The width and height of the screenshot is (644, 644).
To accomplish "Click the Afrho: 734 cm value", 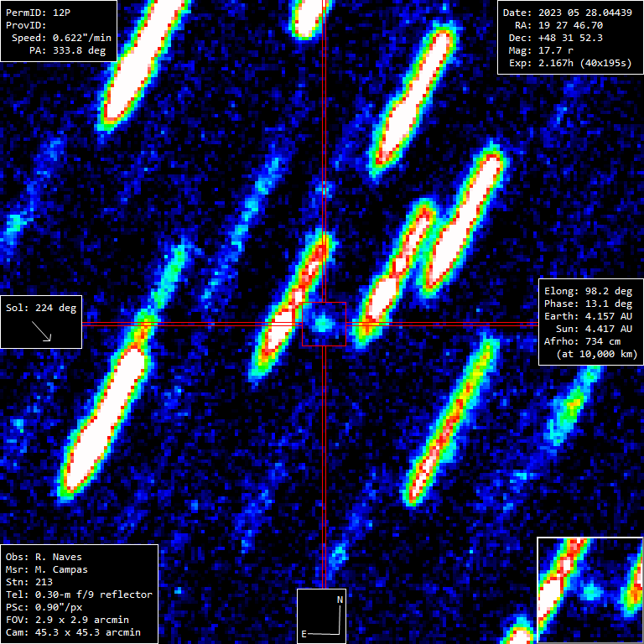I will 583,341.
